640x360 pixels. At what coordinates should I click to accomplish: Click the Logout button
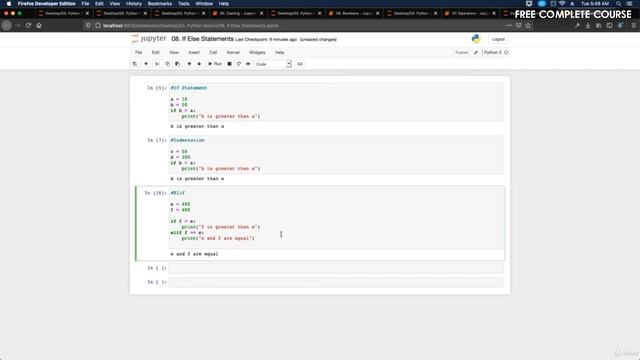pos(498,39)
